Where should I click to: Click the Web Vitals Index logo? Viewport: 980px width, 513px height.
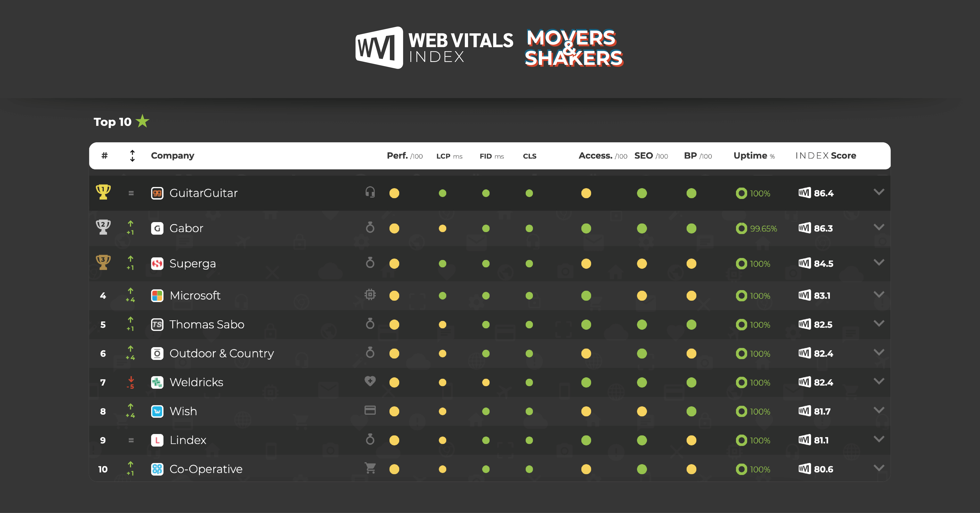tap(434, 48)
